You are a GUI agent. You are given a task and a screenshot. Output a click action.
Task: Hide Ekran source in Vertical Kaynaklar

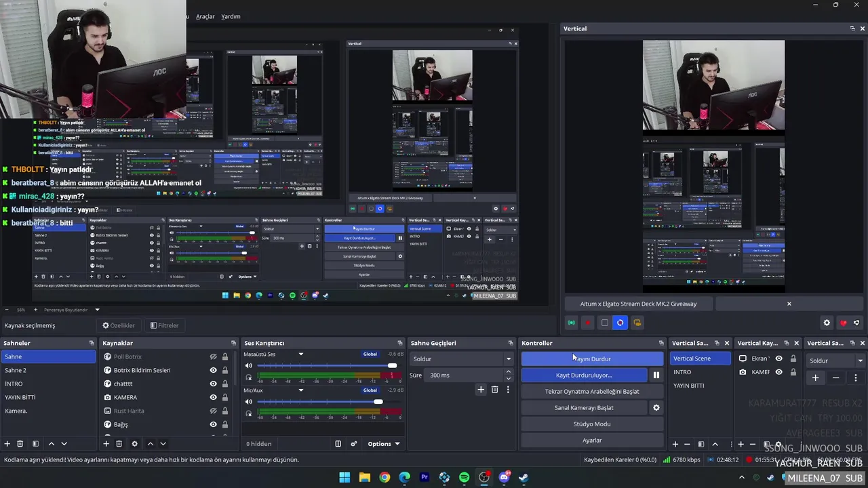pyautogui.click(x=778, y=359)
